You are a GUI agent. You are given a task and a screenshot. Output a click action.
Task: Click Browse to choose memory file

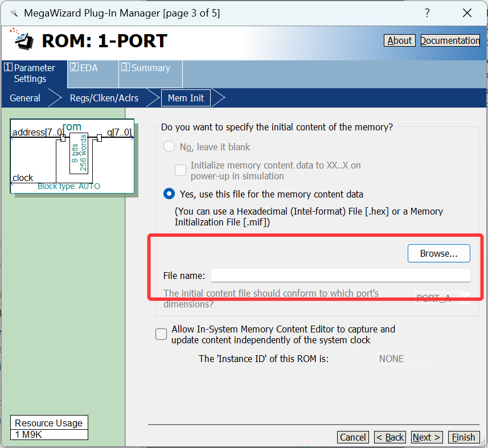tap(439, 253)
